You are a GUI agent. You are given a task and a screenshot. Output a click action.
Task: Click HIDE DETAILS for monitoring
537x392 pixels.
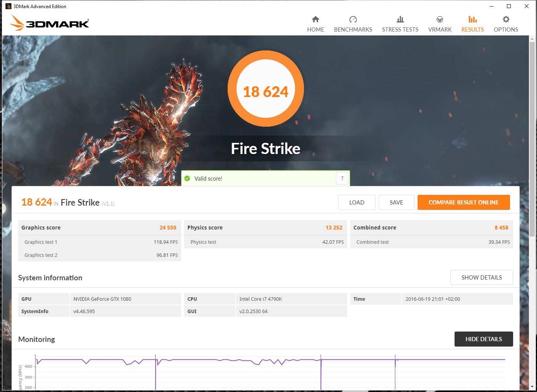(484, 339)
